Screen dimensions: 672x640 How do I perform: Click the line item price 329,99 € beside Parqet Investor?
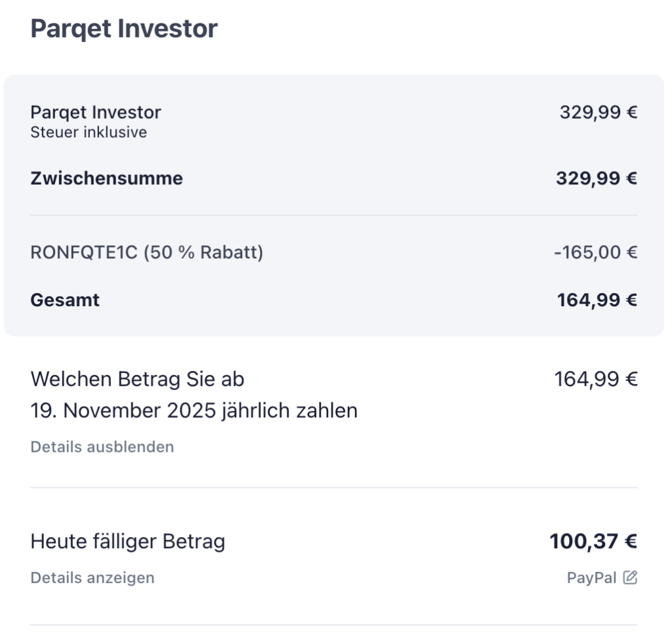coord(598,112)
